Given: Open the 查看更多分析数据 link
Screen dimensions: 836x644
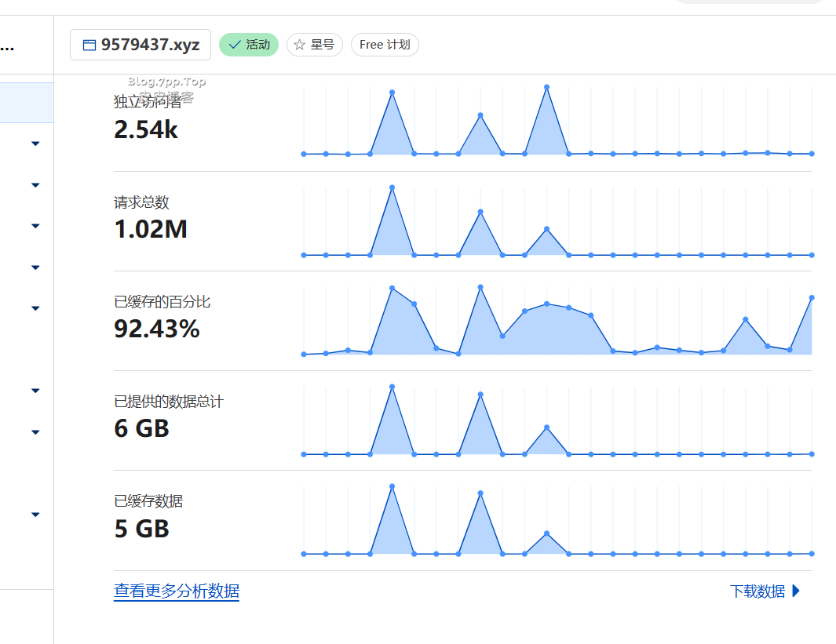Looking at the screenshot, I should pyautogui.click(x=177, y=591).
